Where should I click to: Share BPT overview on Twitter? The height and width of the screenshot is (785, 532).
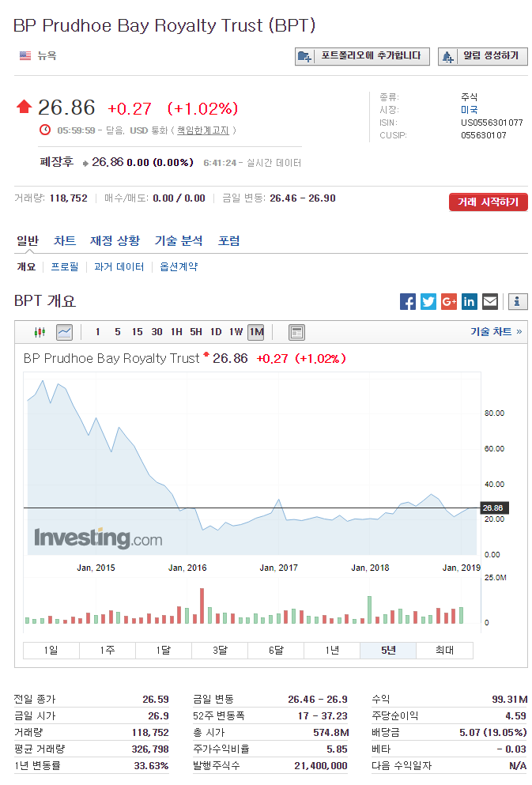point(428,301)
